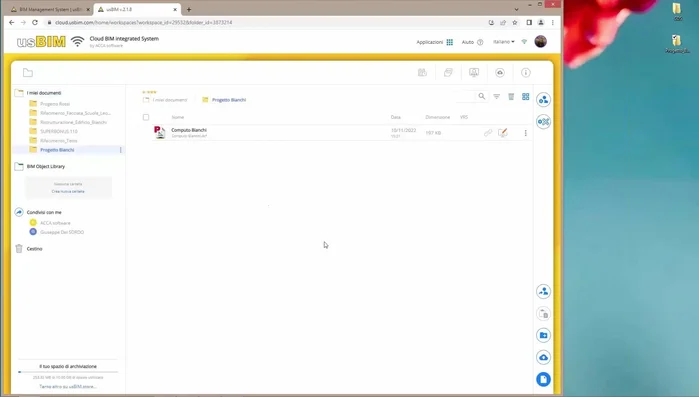Click the calendar-style icon in the top toolbar
Image resolution: width=699 pixels, height=397 pixels.
click(x=422, y=73)
